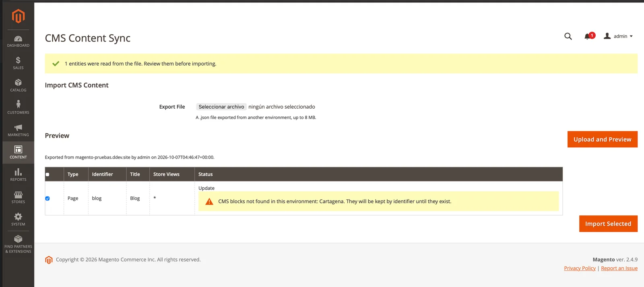Click the Import Selected button

coord(608,224)
